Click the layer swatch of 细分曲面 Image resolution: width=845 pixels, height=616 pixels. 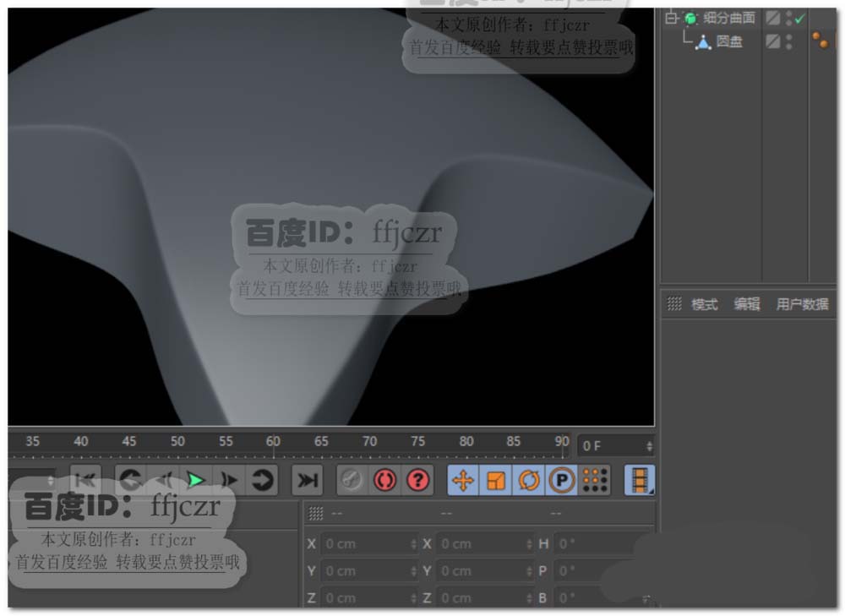click(x=773, y=19)
